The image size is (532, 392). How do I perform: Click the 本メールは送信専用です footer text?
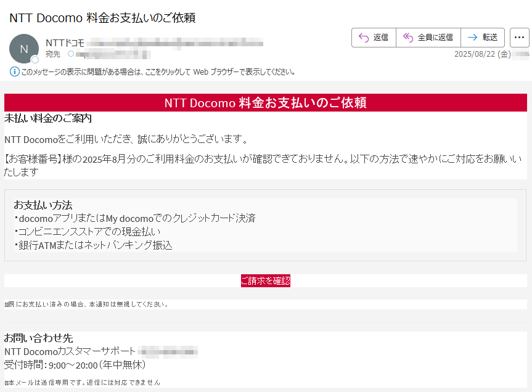point(83,383)
